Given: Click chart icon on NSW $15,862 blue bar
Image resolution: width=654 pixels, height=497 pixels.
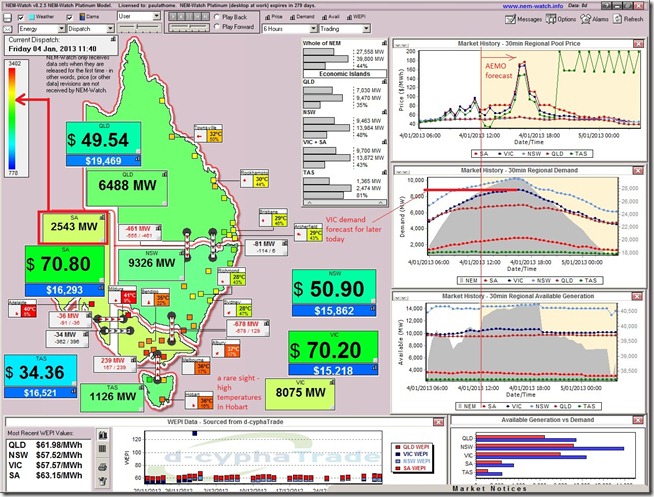Looking at the screenshot, I should pos(372,309).
